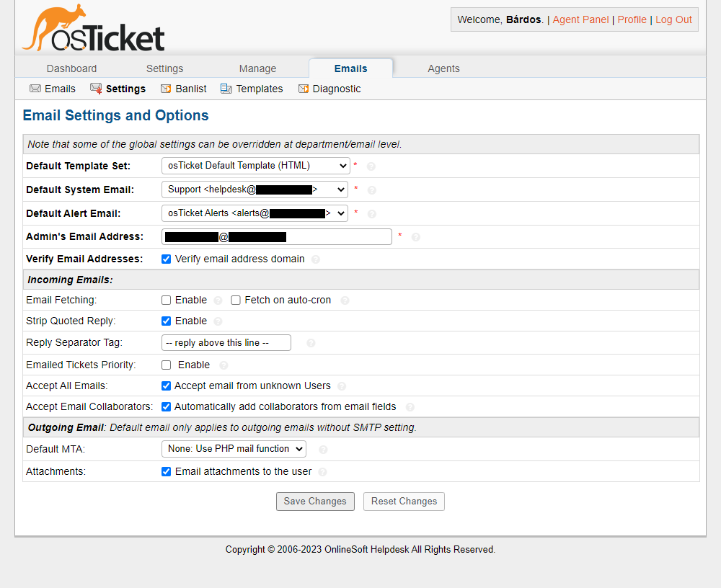Open the Agent Panel link

[x=580, y=19]
